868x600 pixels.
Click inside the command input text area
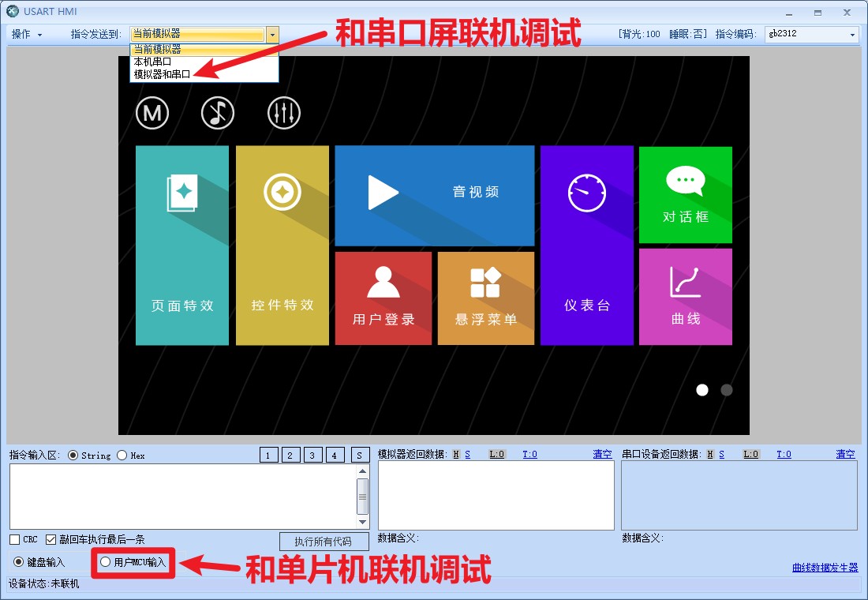(181, 496)
